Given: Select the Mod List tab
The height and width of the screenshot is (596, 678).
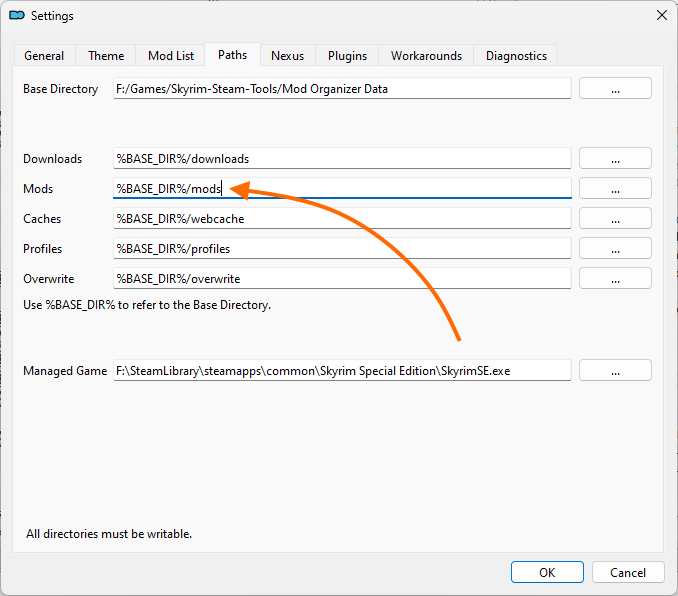Looking at the screenshot, I should pos(170,56).
